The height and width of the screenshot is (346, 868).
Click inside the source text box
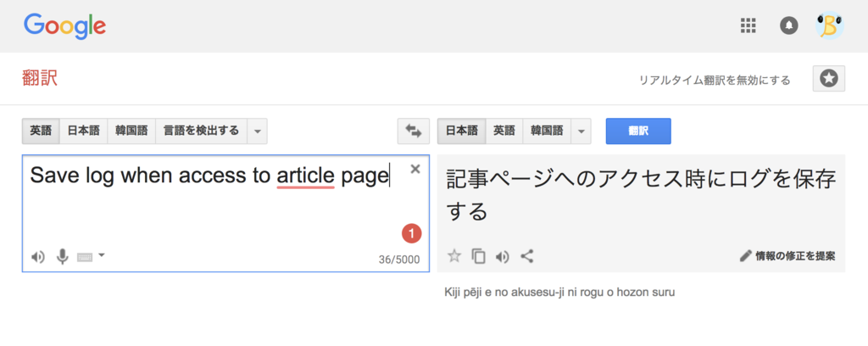click(225, 213)
